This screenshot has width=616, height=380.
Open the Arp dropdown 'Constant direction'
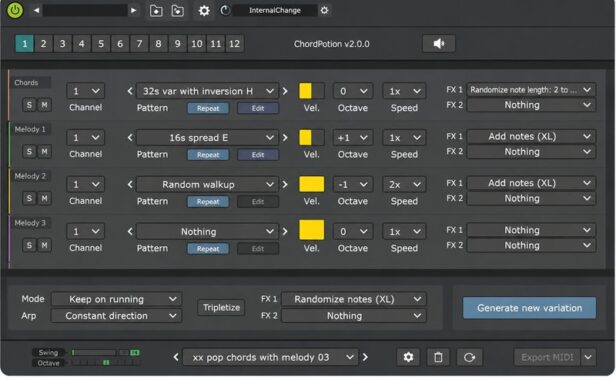[116, 316]
